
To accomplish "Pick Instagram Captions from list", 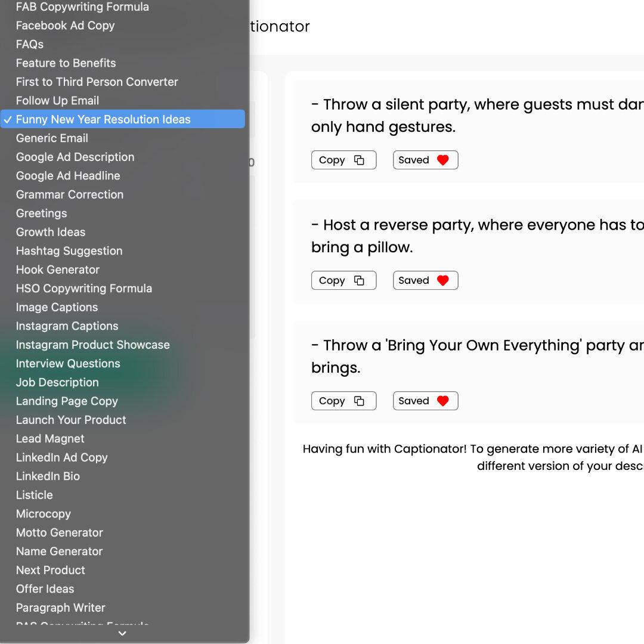I will click(123, 326).
